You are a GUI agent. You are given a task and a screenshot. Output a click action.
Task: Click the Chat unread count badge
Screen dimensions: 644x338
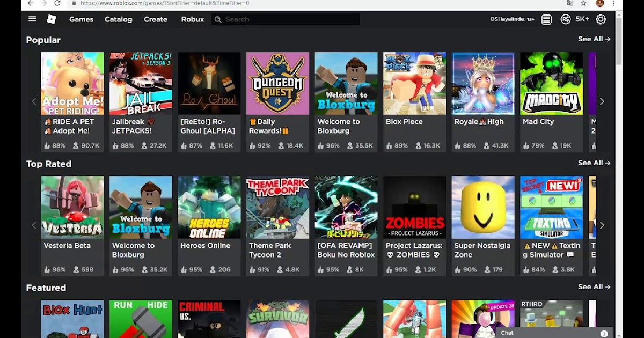click(x=604, y=333)
